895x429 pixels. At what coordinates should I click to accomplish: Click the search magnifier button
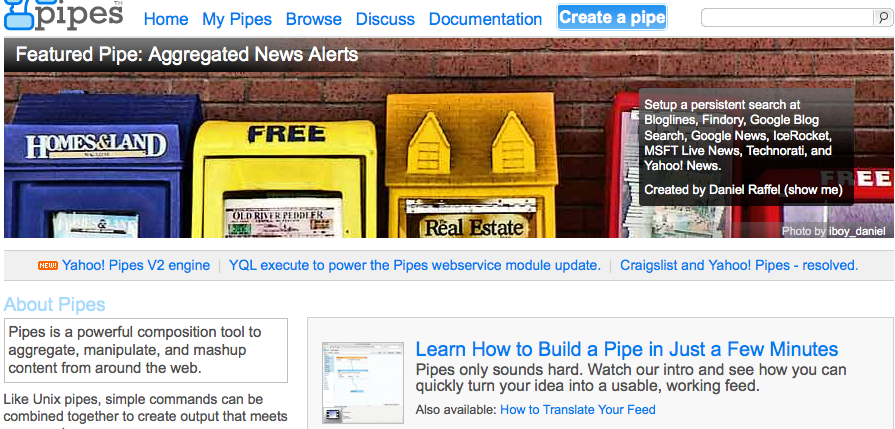pos(882,18)
